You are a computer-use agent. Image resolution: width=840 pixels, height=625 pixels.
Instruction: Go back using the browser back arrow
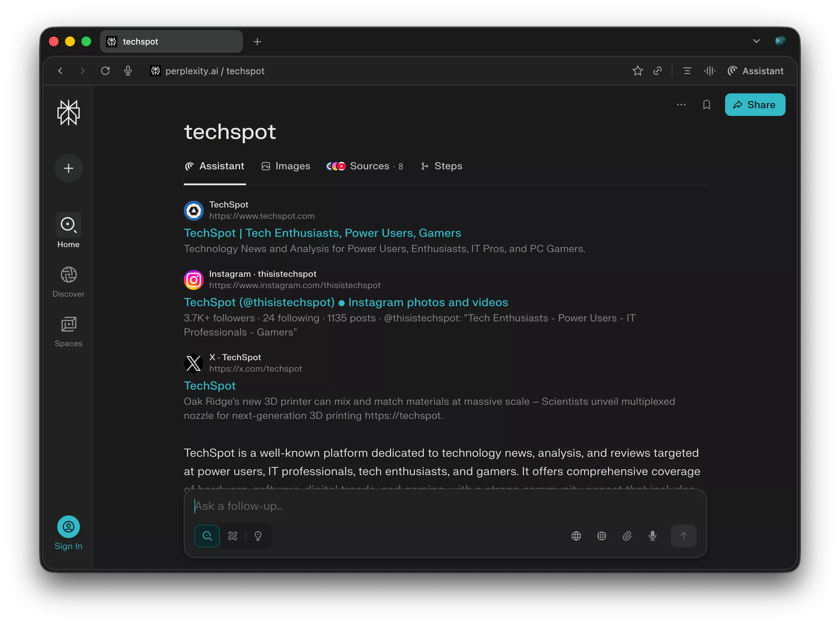coord(60,71)
